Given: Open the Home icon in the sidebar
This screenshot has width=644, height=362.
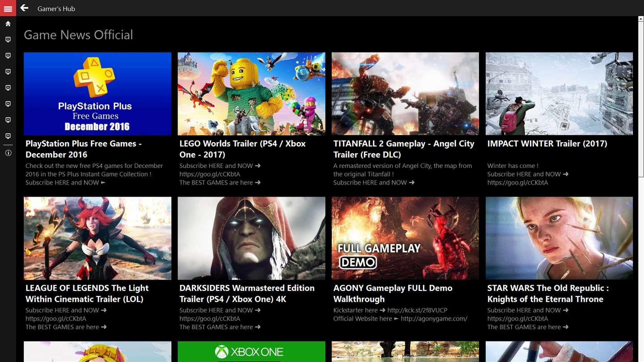Looking at the screenshot, I should (x=8, y=24).
